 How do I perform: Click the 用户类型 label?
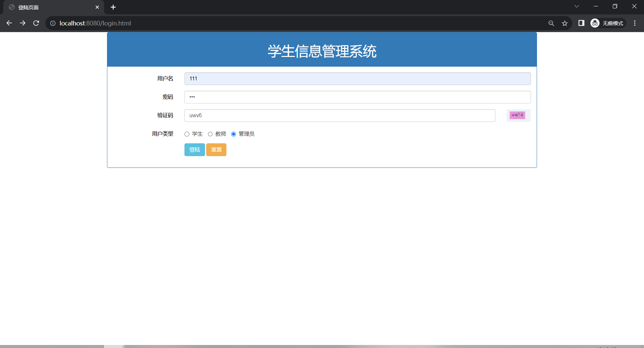coord(163,134)
